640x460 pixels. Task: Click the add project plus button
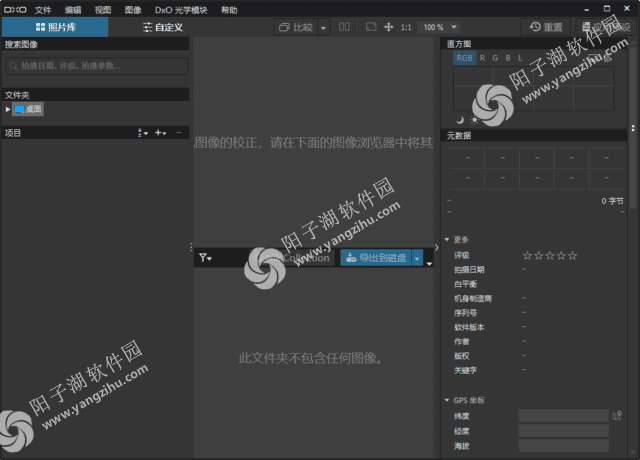point(160,133)
